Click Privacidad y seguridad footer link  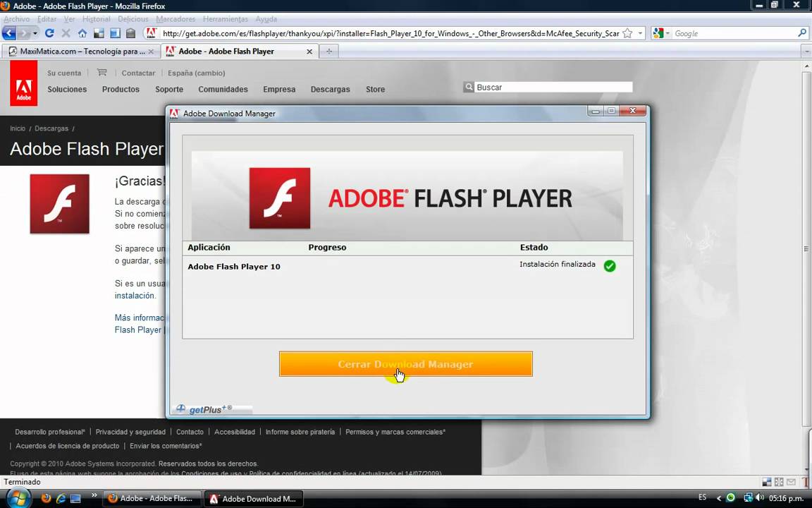click(x=130, y=432)
